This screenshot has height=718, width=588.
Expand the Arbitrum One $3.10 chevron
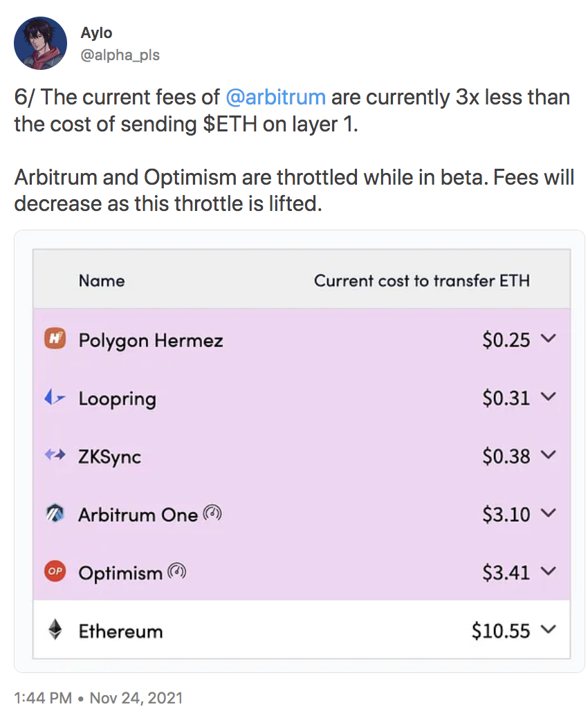click(548, 513)
